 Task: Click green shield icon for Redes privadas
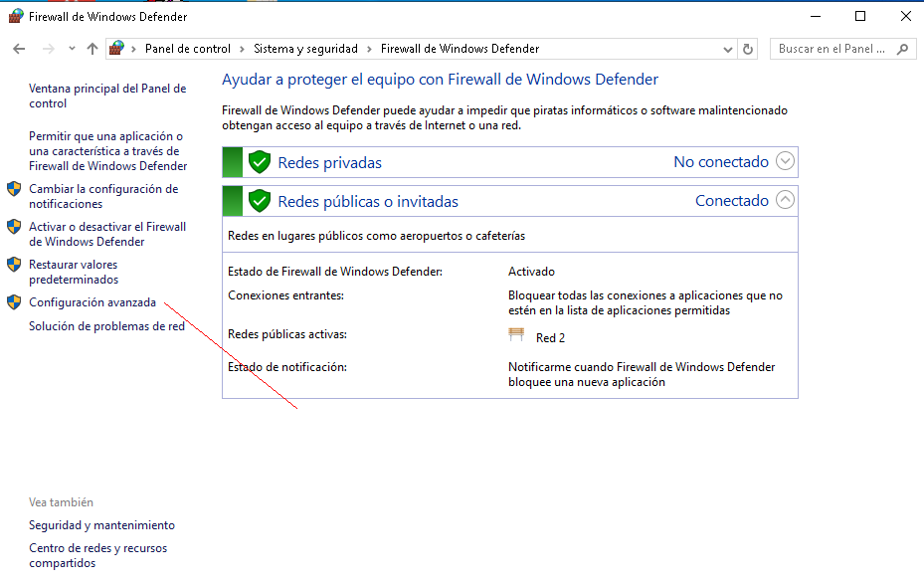click(x=260, y=162)
